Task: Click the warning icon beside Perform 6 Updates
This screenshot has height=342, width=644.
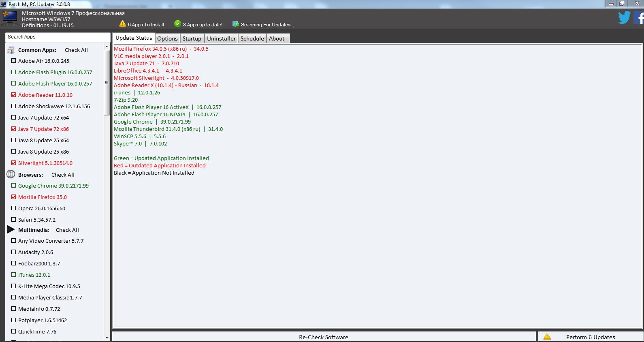Action: pyautogui.click(x=547, y=337)
